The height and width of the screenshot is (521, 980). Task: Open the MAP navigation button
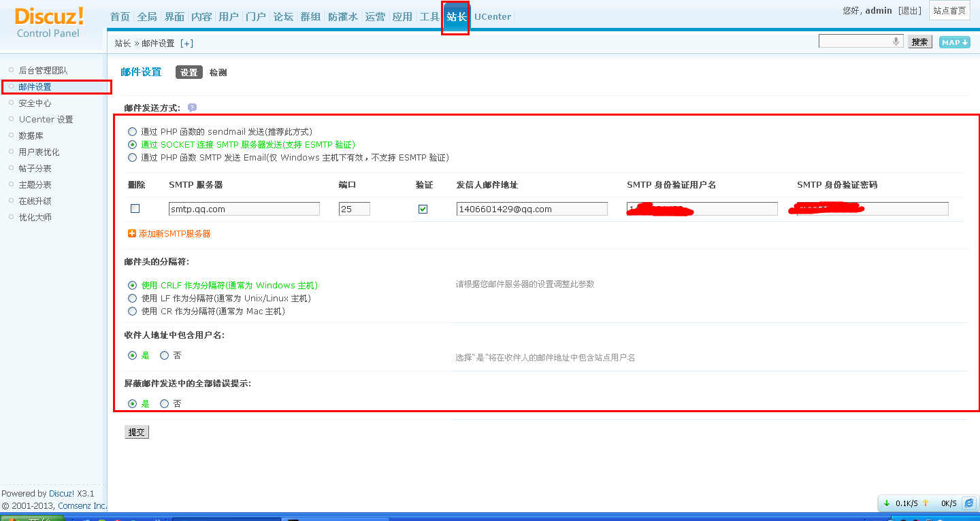click(954, 42)
